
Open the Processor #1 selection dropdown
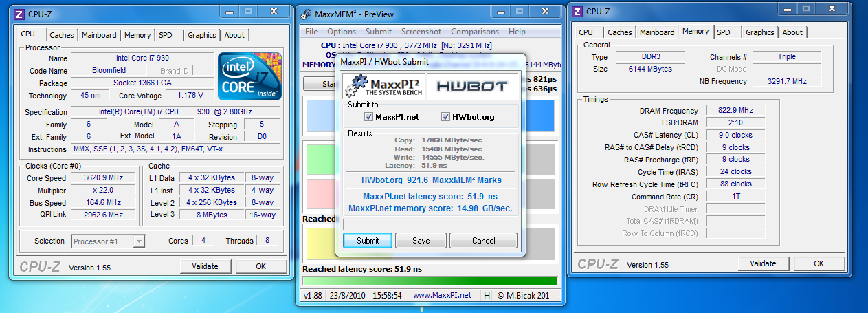pos(108,241)
